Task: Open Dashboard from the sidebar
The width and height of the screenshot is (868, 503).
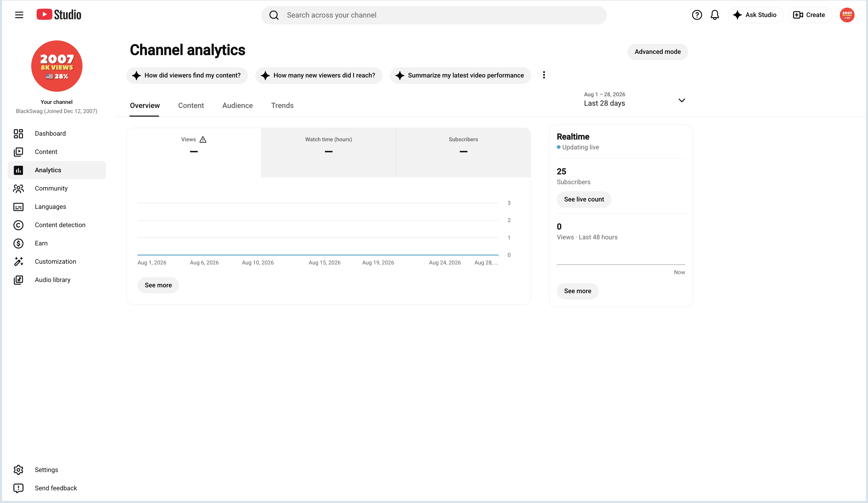Action: coord(57,134)
